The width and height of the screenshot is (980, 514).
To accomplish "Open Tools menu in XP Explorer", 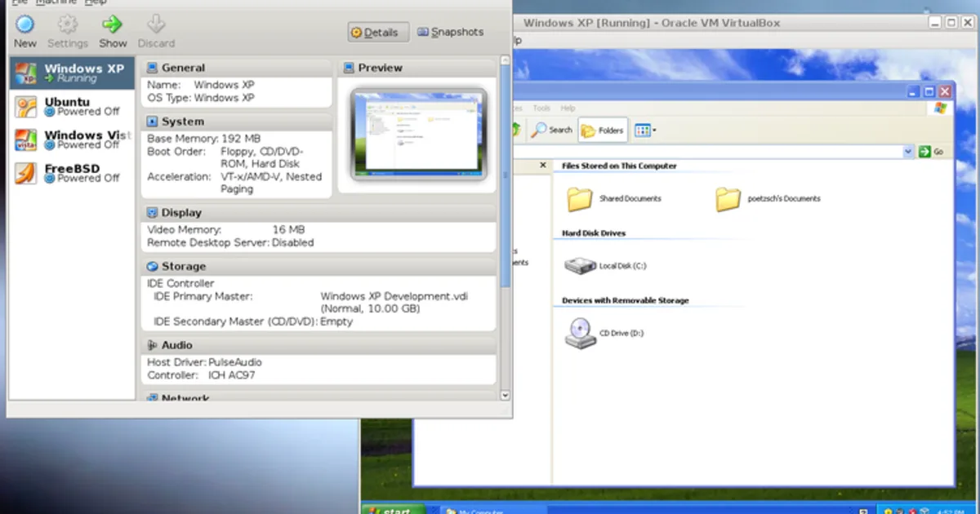I will coord(541,109).
